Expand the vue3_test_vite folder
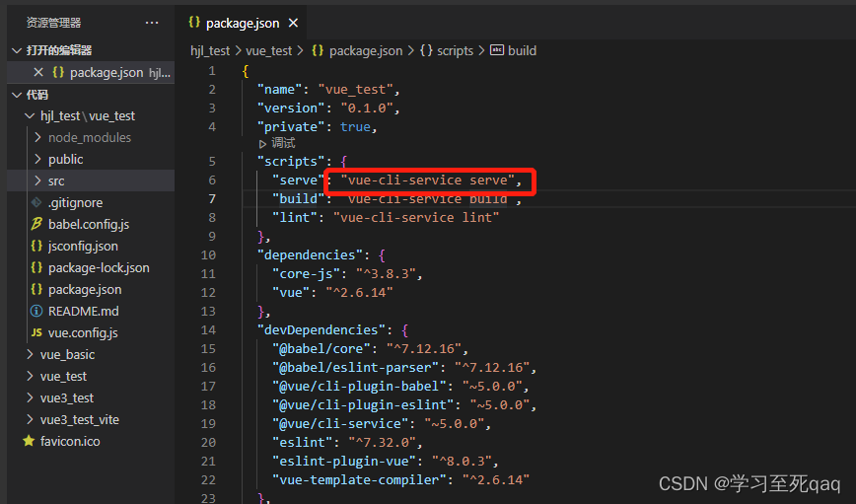Image resolution: width=856 pixels, height=504 pixels. pyautogui.click(x=30, y=419)
